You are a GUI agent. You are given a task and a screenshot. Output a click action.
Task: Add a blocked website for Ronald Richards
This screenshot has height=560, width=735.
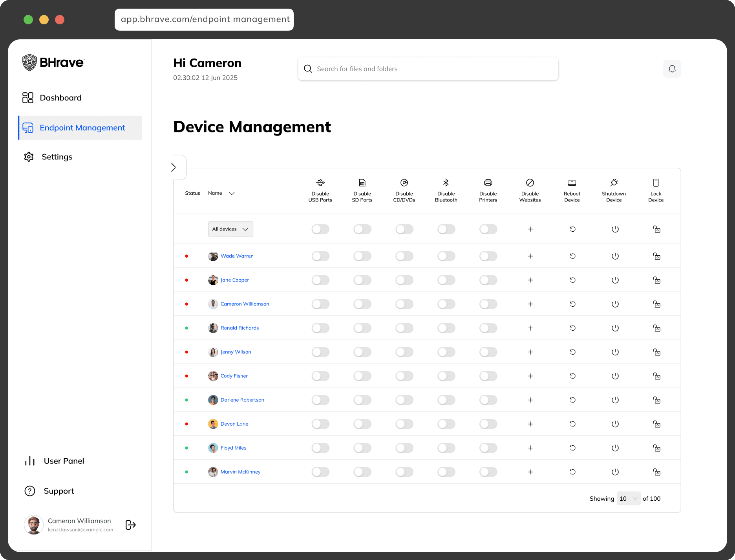click(530, 328)
